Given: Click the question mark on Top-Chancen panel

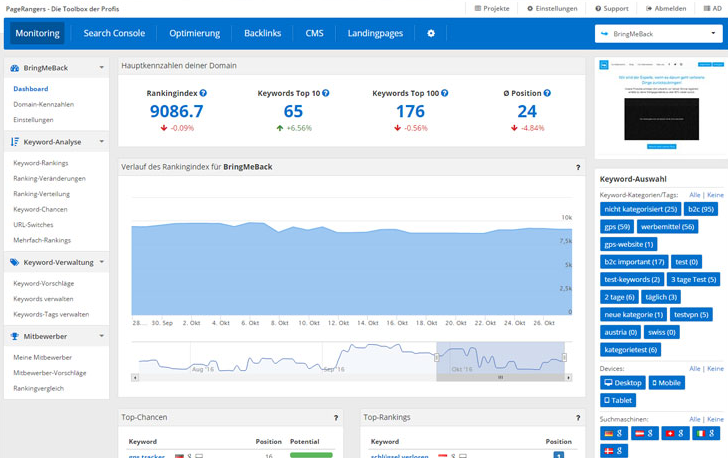Looking at the screenshot, I should point(335,417).
